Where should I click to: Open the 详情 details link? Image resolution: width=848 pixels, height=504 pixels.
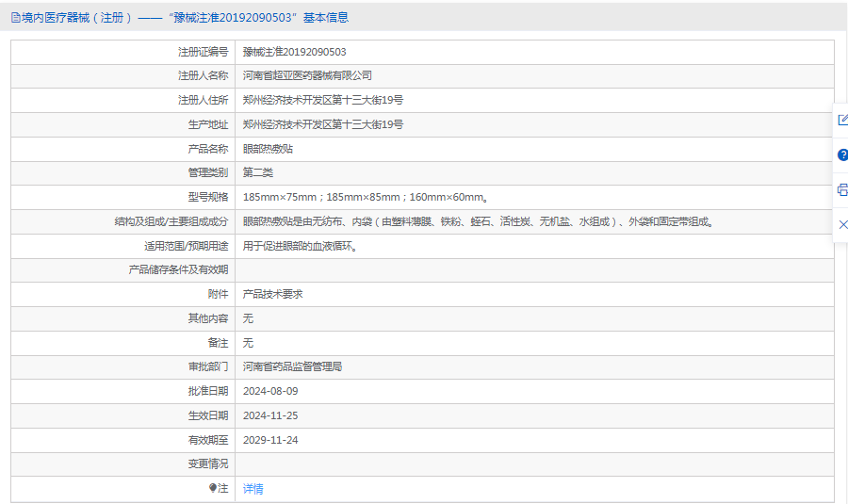click(x=253, y=489)
